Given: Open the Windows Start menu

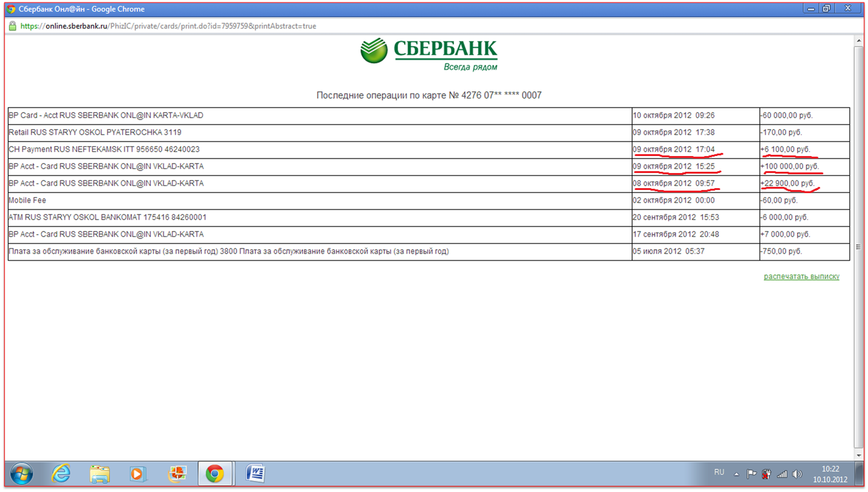Looking at the screenshot, I should click(21, 473).
